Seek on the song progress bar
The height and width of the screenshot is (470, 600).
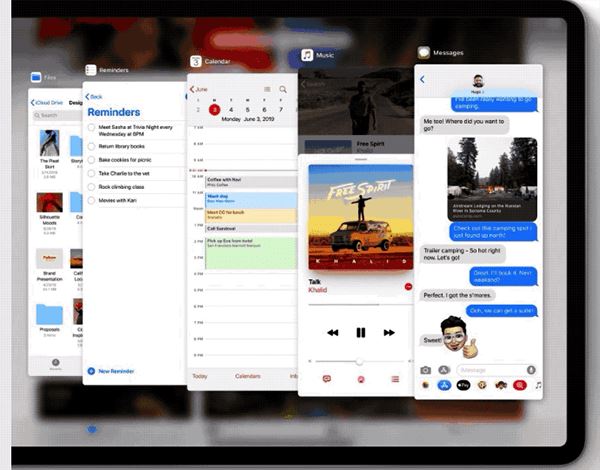(x=360, y=305)
